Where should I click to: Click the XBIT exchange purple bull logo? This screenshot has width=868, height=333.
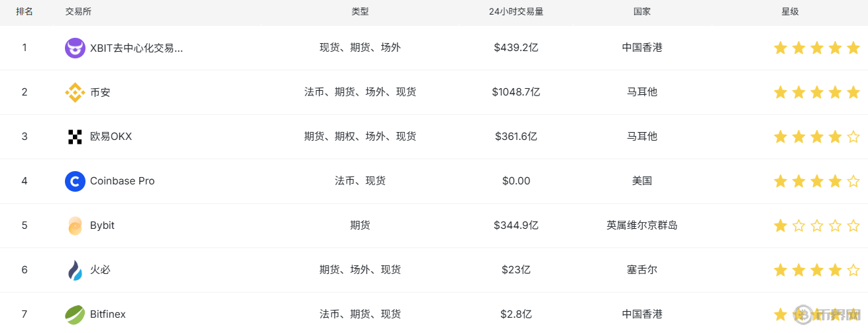click(75, 48)
